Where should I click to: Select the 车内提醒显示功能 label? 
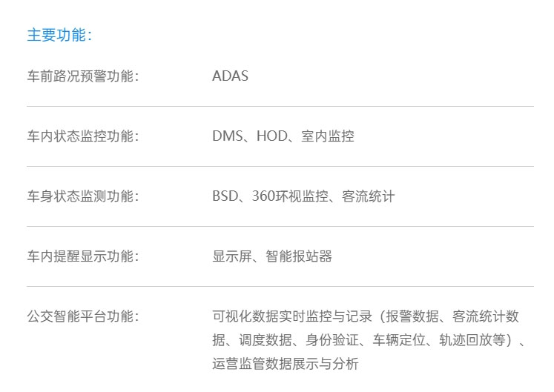point(82,256)
